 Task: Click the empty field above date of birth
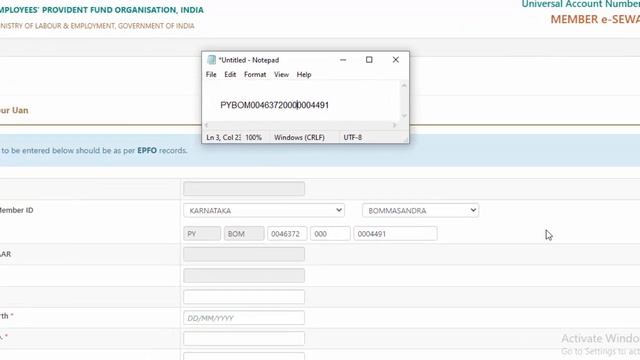(244, 297)
